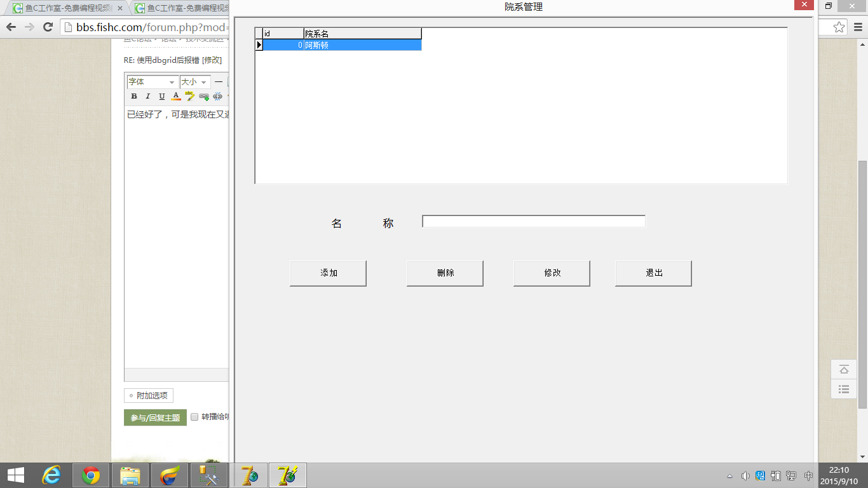The width and height of the screenshot is (868, 488).
Task: Close the first 鱼C工作室 browser tab
Action: 120,9
